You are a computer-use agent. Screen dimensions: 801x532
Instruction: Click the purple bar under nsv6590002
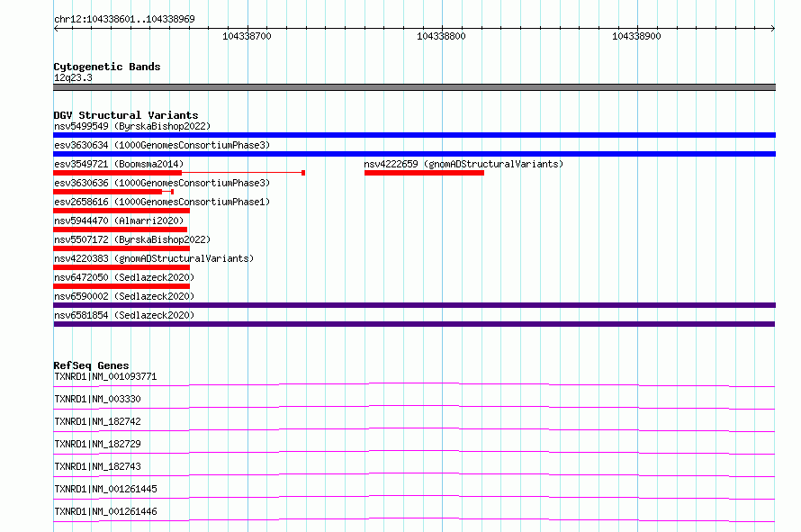[x=414, y=305]
